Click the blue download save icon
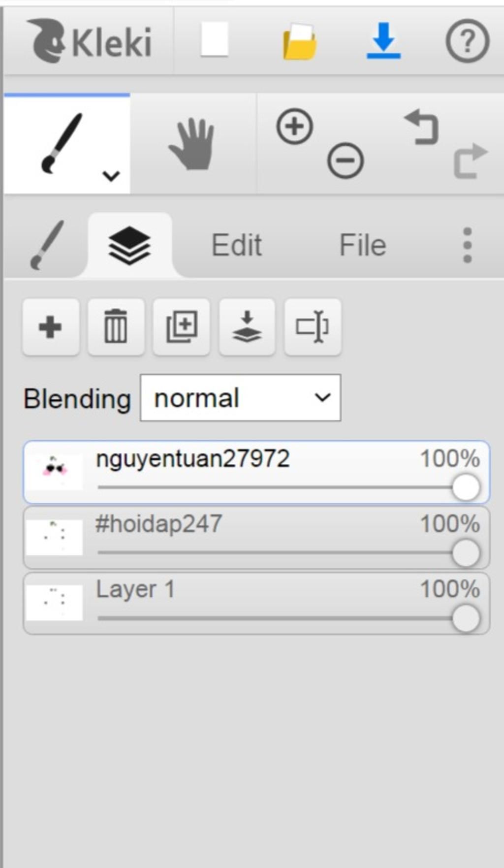 [x=383, y=40]
